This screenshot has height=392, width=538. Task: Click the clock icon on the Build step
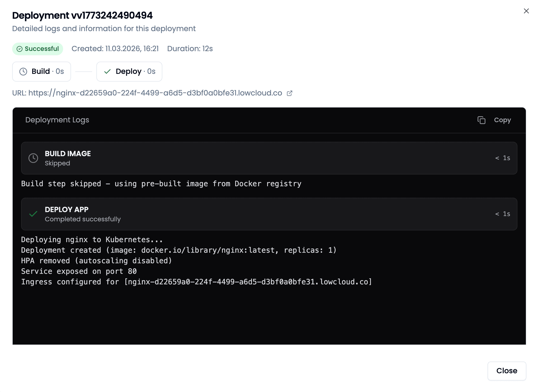[23, 71]
